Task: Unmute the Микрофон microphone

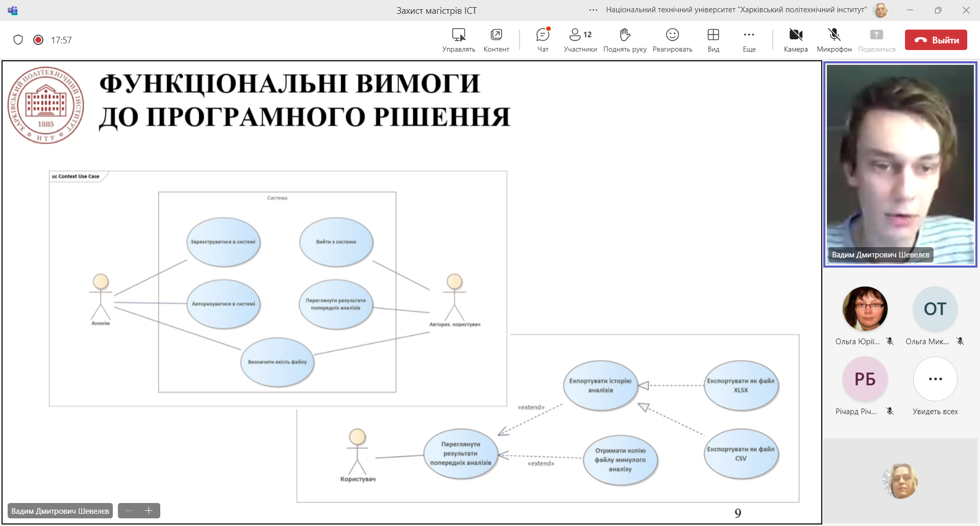Action: tap(834, 40)
